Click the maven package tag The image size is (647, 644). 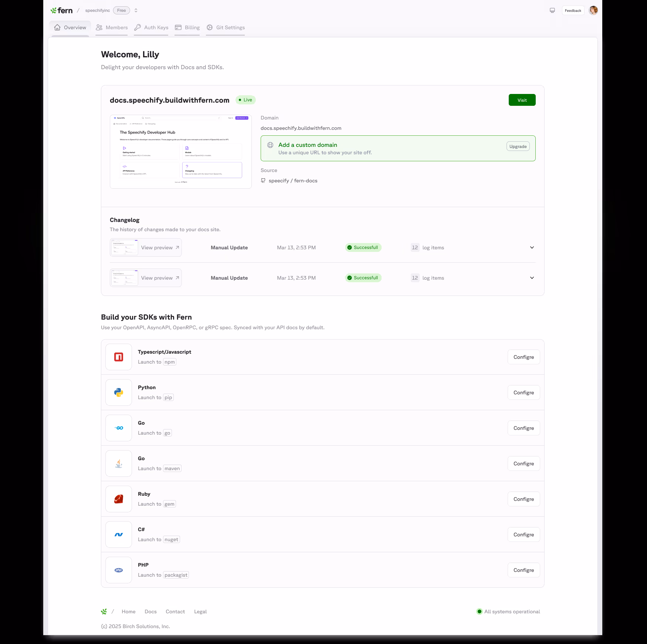[x=172, y=468]
